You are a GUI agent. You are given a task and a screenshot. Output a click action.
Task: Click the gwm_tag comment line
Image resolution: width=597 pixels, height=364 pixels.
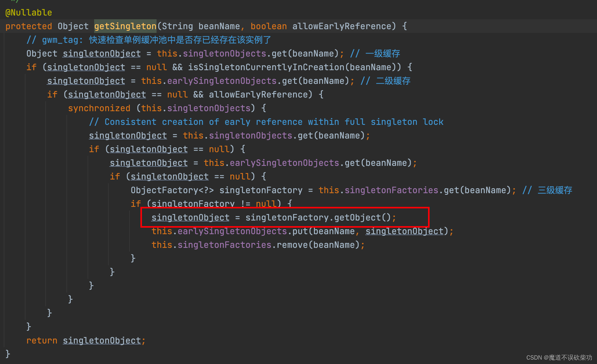tap(148, 40)
